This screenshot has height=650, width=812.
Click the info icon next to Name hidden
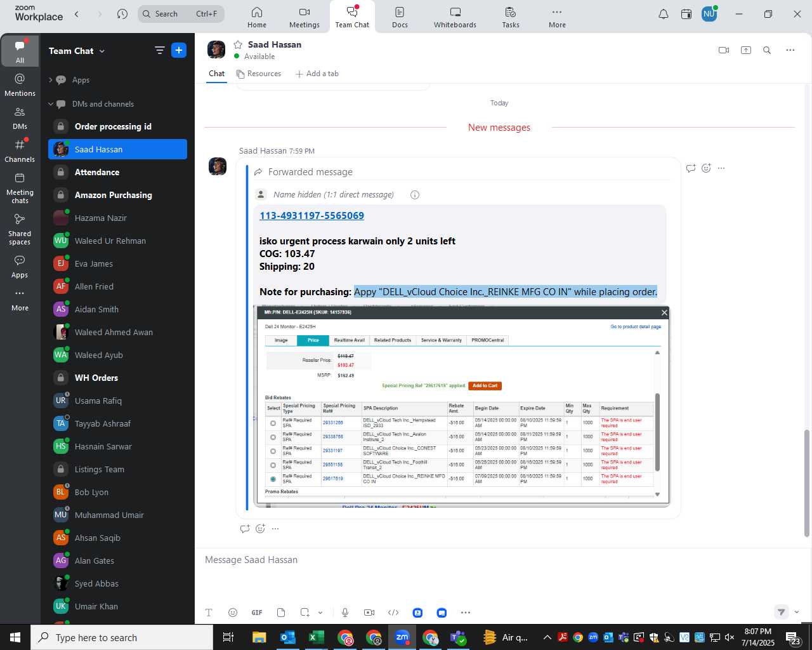coord(415,195)
